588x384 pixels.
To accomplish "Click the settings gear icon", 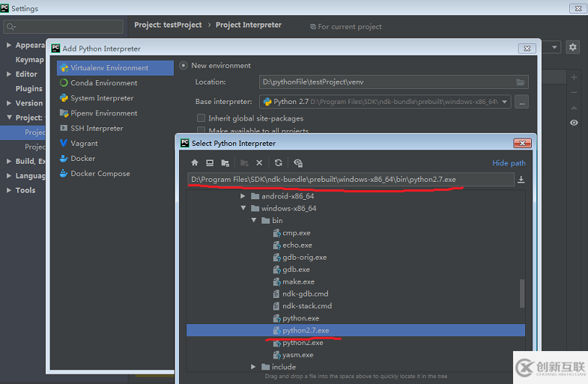I will [x=572, y=47].
